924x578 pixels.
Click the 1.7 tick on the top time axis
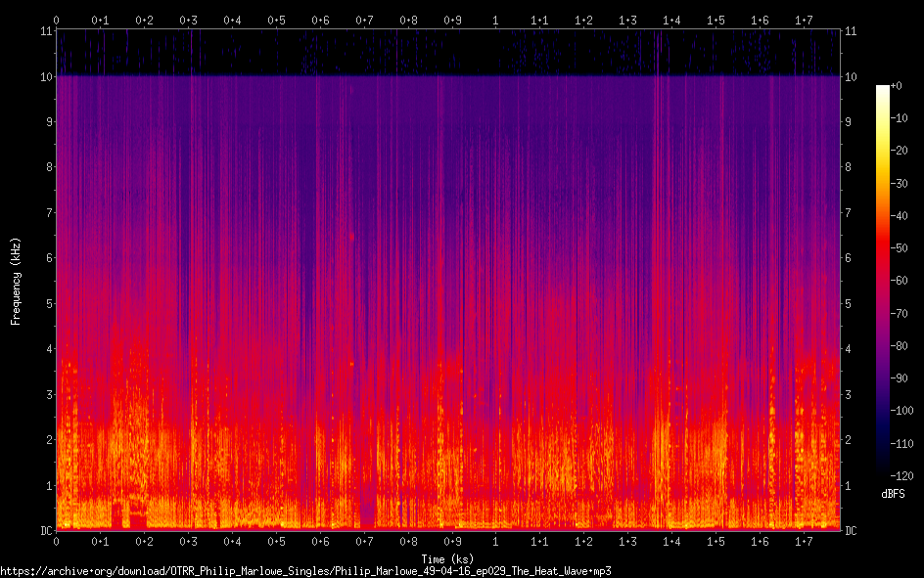pyautogui.click(x=804, y=20)
